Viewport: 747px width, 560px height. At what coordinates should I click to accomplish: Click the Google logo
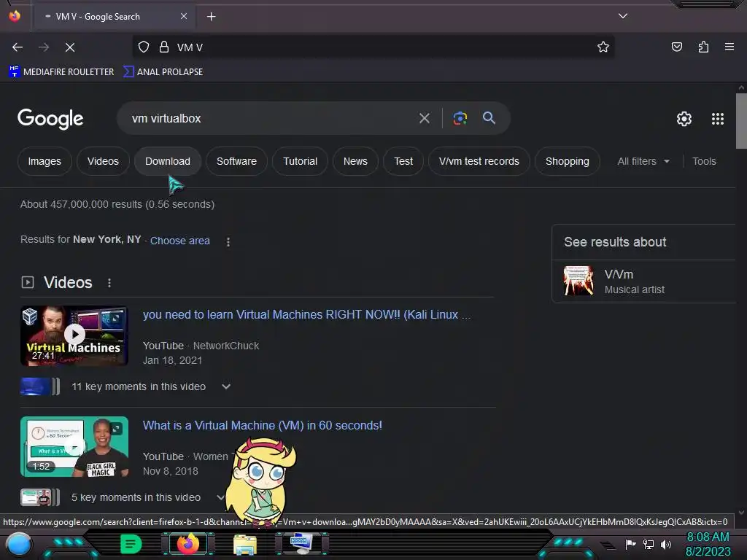pos(50,119)
